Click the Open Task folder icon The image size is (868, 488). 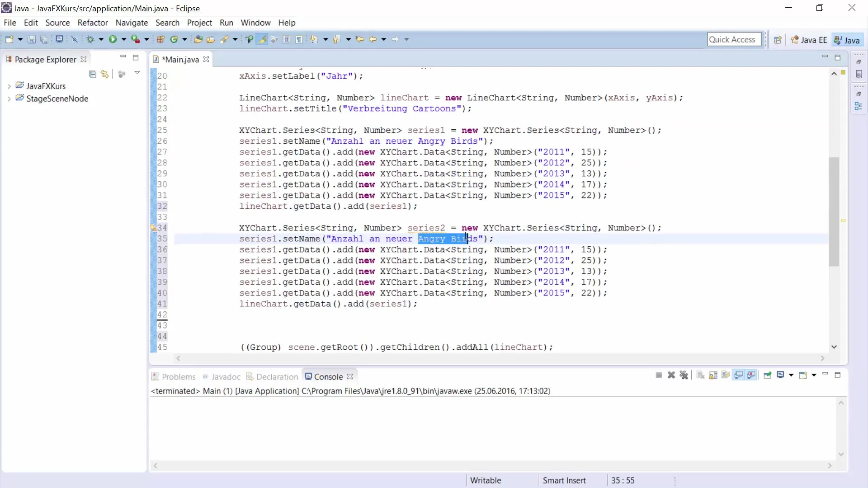pyautogui.click(x=211, y=40)
